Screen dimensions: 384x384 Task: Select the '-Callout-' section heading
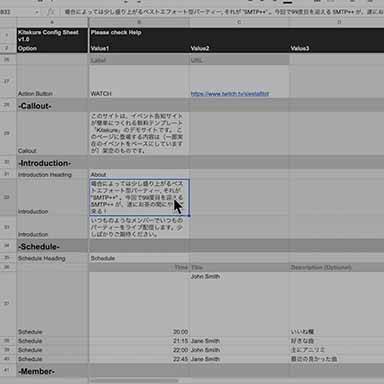coord(52,106)
